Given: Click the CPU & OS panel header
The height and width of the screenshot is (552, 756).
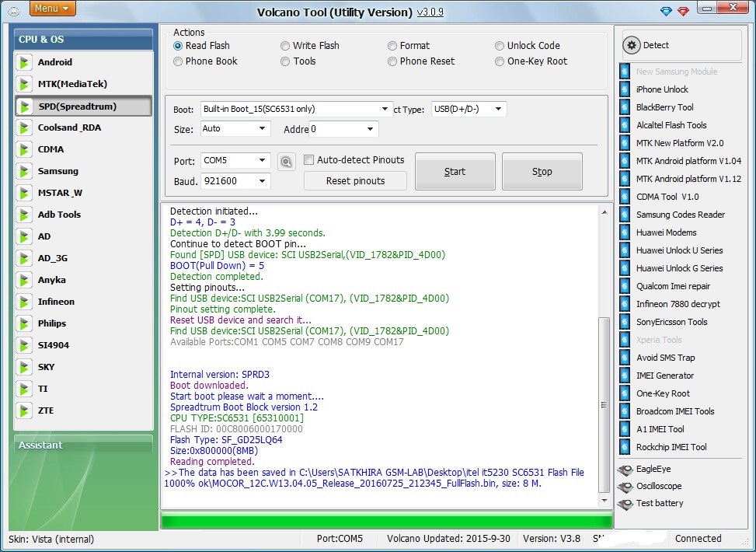Looking at the screenshot, I should point(83,39).
